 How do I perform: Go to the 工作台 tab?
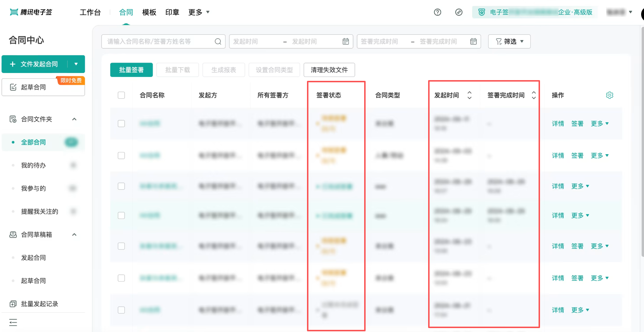click(90, 12)
